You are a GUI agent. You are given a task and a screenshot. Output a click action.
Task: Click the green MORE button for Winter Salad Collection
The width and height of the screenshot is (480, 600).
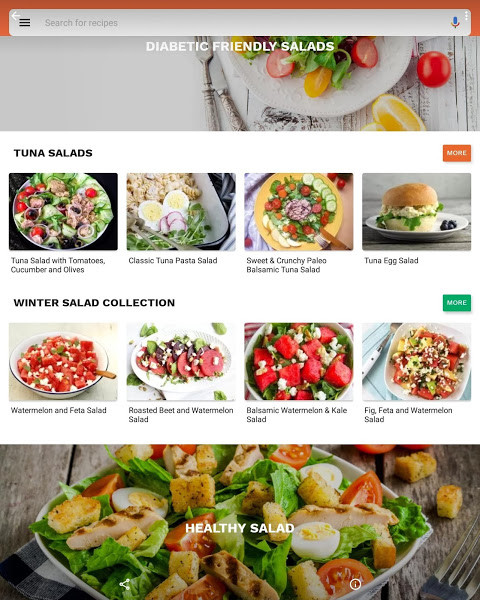457,303
